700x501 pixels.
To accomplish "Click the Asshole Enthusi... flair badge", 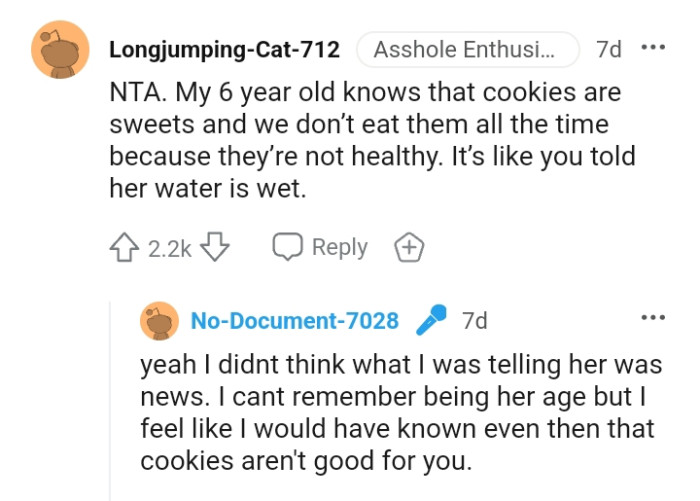I will click(468, 50).
